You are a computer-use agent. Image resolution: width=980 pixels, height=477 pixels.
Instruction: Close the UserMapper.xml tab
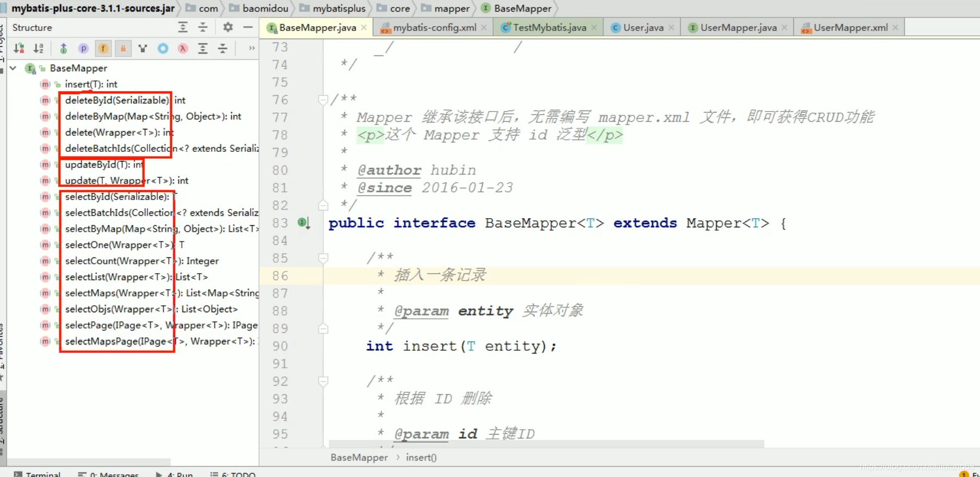[895, 28]
